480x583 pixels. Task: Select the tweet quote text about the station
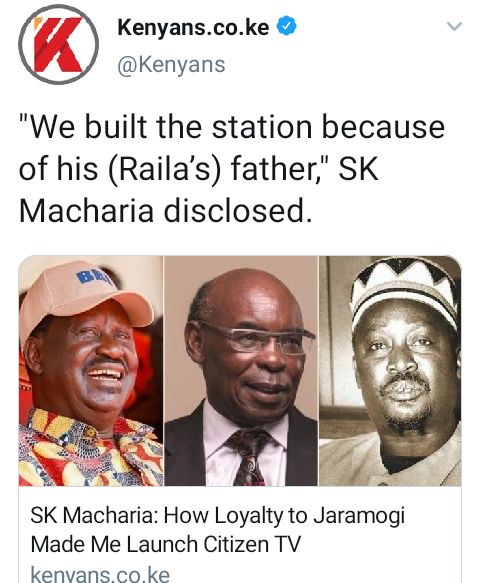[232, 168]
